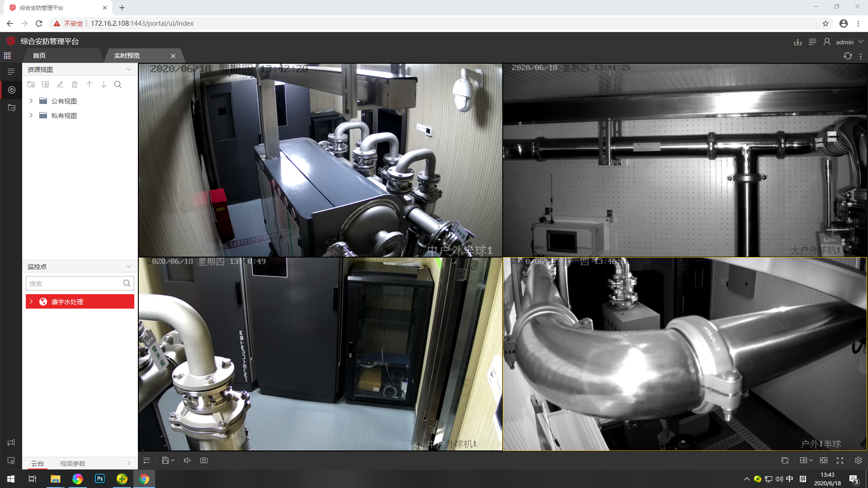Open the playback folder icon in left sidebar
The image size is (868, 488).
click(x=11, y=108)
